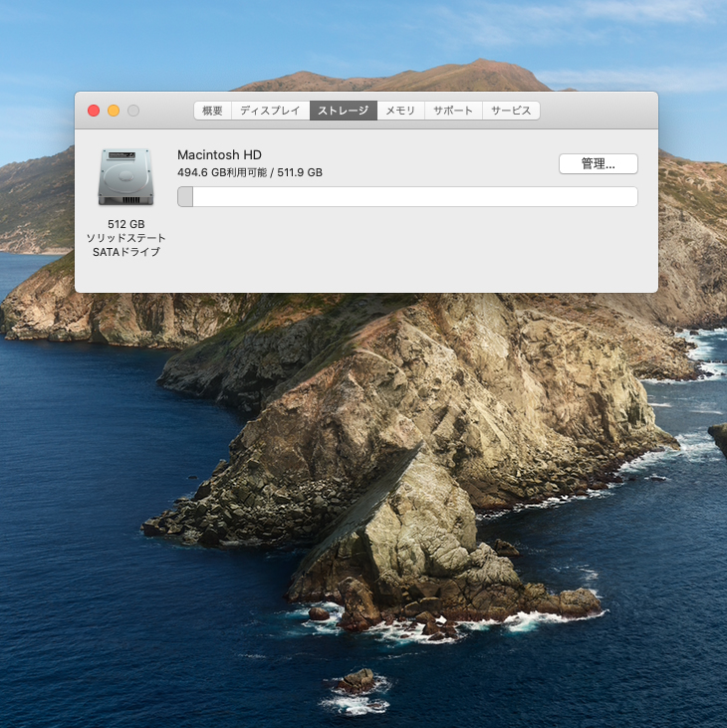The image size is (727, 728).
Task: Switch to the 概要 tab
Action: pos(212,111)
